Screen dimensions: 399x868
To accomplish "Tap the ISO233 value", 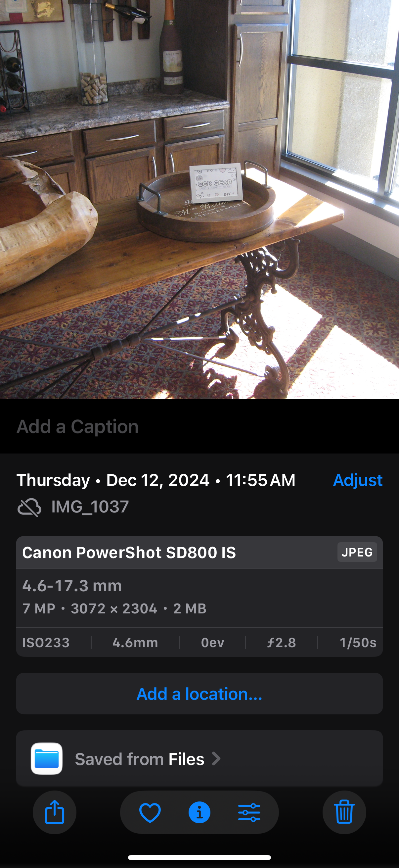I will click(x=46, y=643).
